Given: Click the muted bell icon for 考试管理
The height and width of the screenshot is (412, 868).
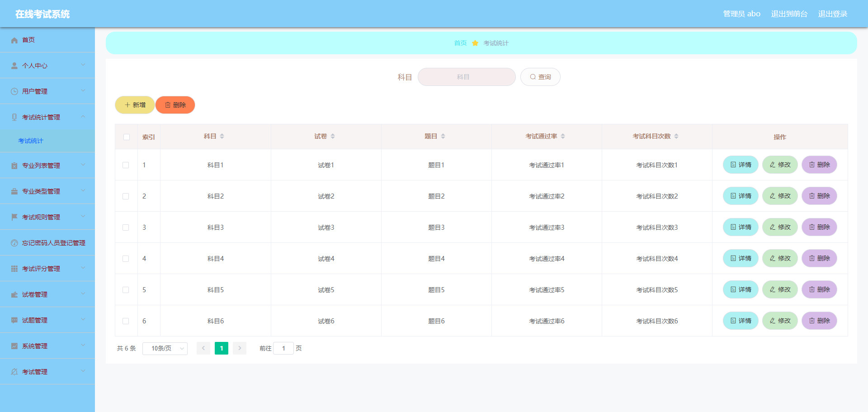Looking at the screenshot, I should [x=14, y=372].
